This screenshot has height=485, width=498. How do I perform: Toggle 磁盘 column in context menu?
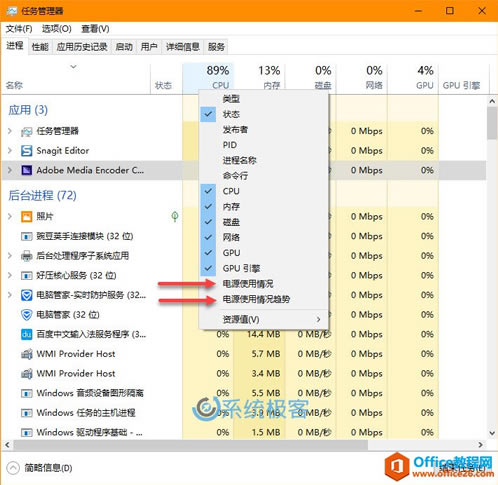263,222
